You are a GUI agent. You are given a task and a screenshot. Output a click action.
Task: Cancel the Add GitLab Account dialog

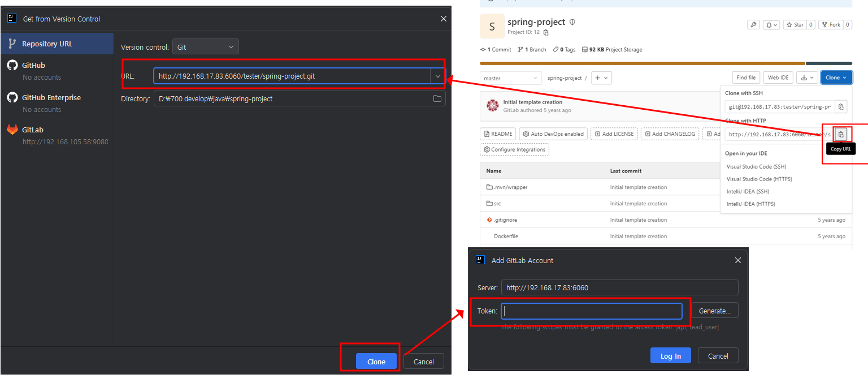718,356
